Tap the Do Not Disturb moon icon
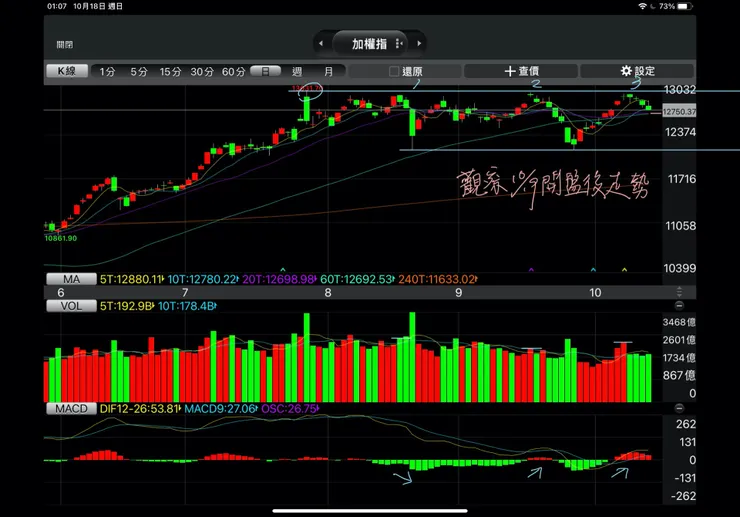The width and height of the screenshot is (740, 517). 653,6
